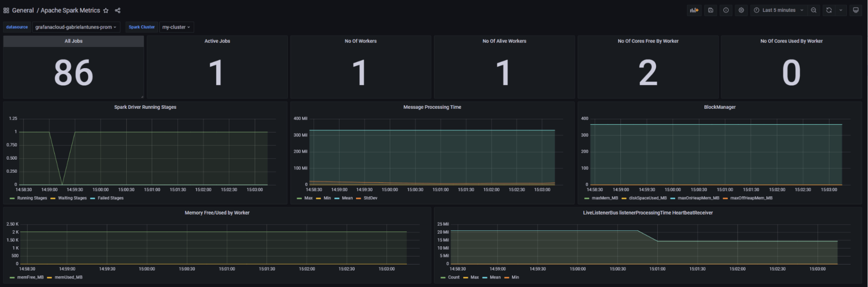Open dashboard insights info icon
Image resolution: width=868 pixels, height=287 pixels.
click(726, 10)
